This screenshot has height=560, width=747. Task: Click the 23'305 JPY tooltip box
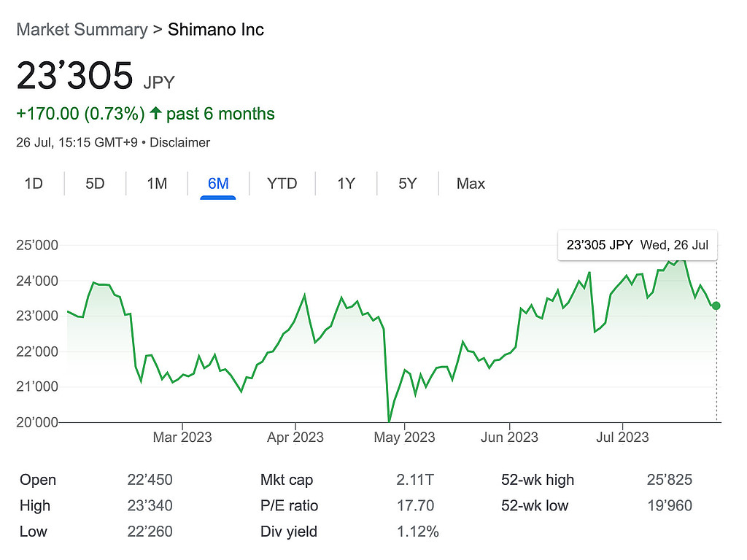[637, 245]
